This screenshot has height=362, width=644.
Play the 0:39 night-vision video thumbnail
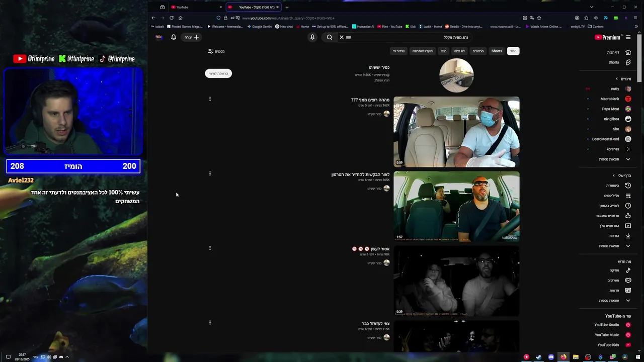coord(456,281)
